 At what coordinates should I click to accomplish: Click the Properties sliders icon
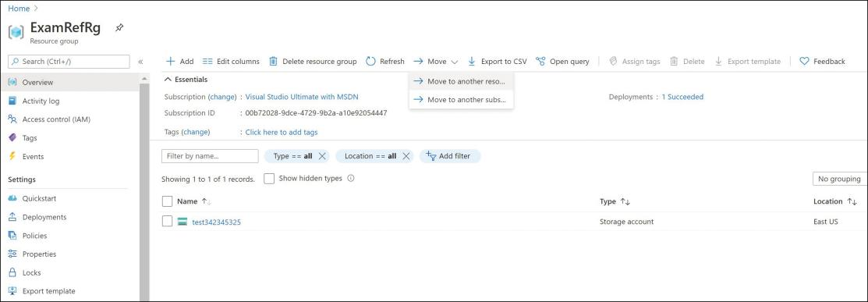12,254
